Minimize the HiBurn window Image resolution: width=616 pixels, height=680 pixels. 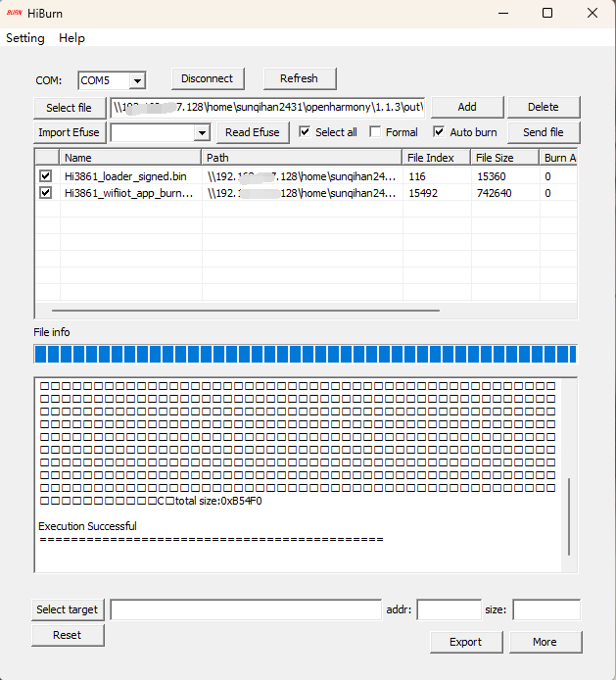[x=503, y=13]
